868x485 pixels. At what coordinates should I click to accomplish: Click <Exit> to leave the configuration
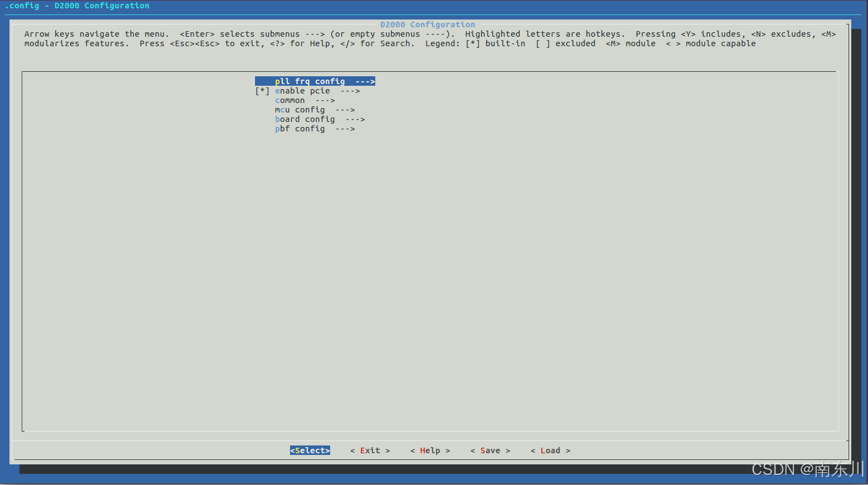pos(369,450)
